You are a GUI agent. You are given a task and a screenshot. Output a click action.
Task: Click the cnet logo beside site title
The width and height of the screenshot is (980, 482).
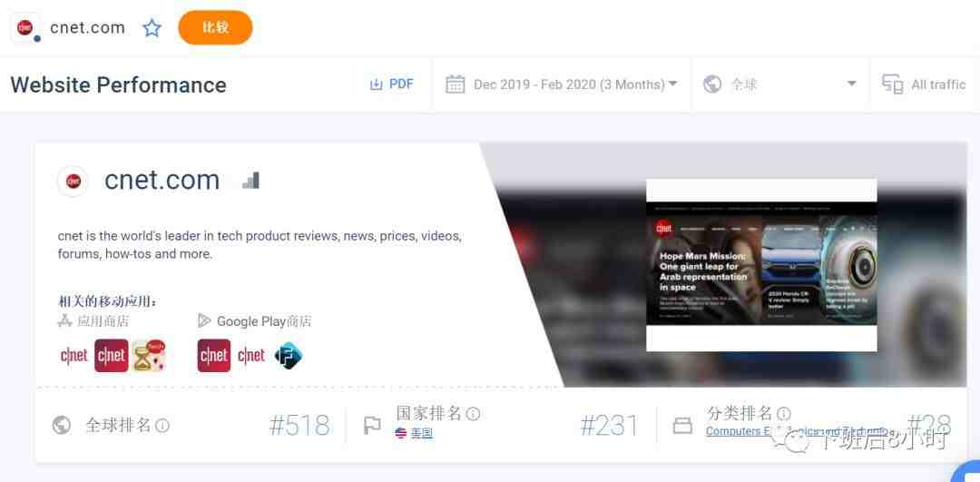73,182
